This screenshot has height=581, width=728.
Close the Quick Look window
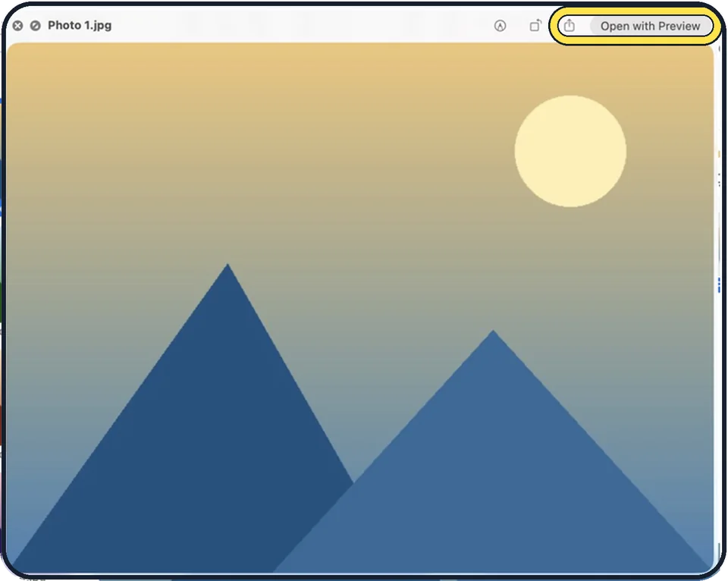pos(17,26)
